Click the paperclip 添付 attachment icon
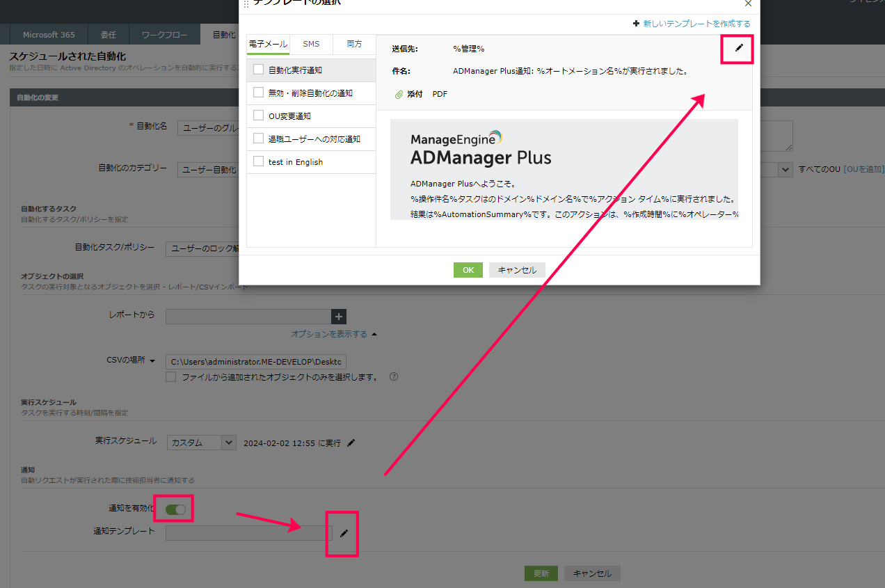The width and height of the screenshot is (885, 588). point(399,94)
